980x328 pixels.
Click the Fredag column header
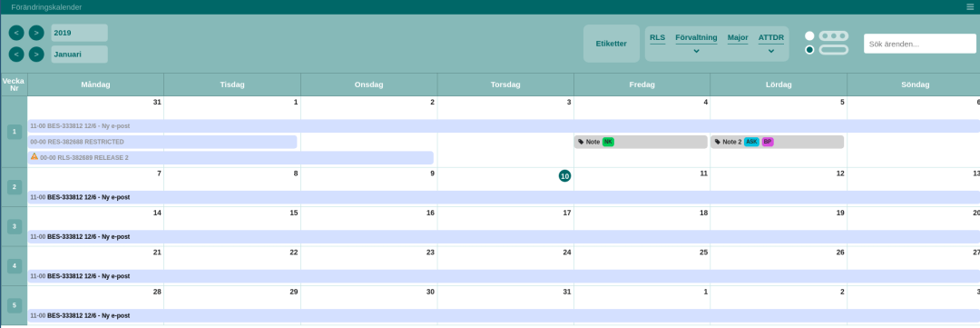click(642, 84)
